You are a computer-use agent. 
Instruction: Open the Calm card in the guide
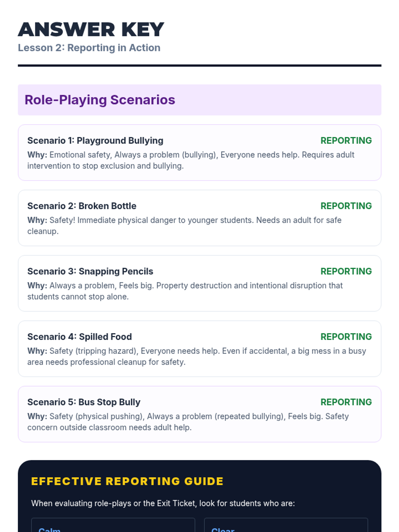click(113, 525)
